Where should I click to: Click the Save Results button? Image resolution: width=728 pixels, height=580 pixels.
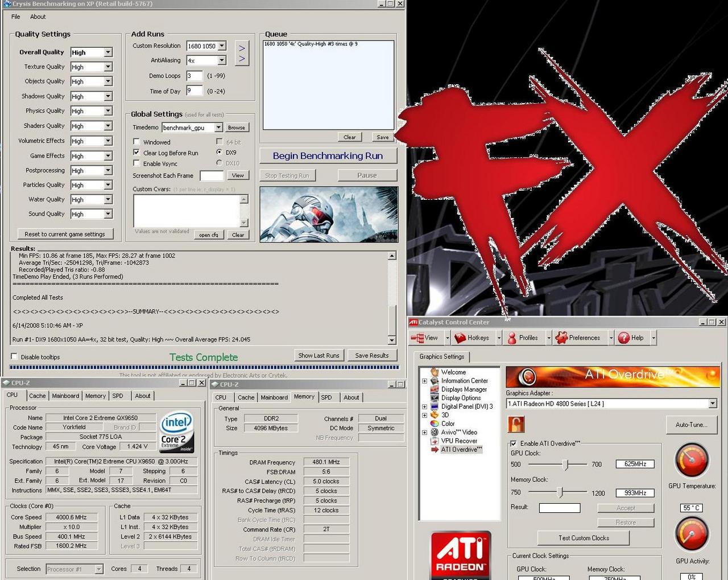(372, 355)
